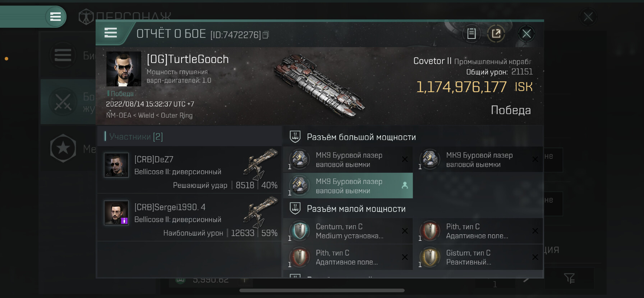Click the filter funnel icon at bottom right
Screen dimensions: 644x298
[x=569, y=278]
